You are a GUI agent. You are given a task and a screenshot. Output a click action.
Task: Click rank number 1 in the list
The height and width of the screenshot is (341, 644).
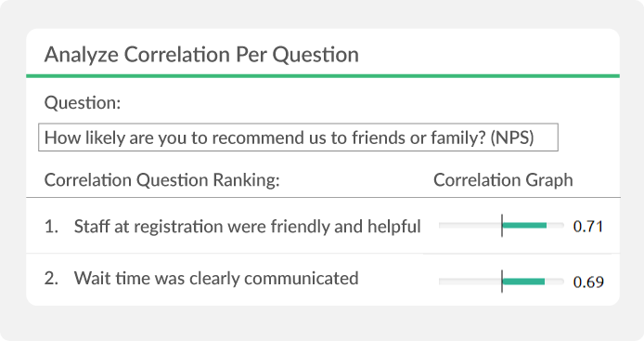coord(51,226)
